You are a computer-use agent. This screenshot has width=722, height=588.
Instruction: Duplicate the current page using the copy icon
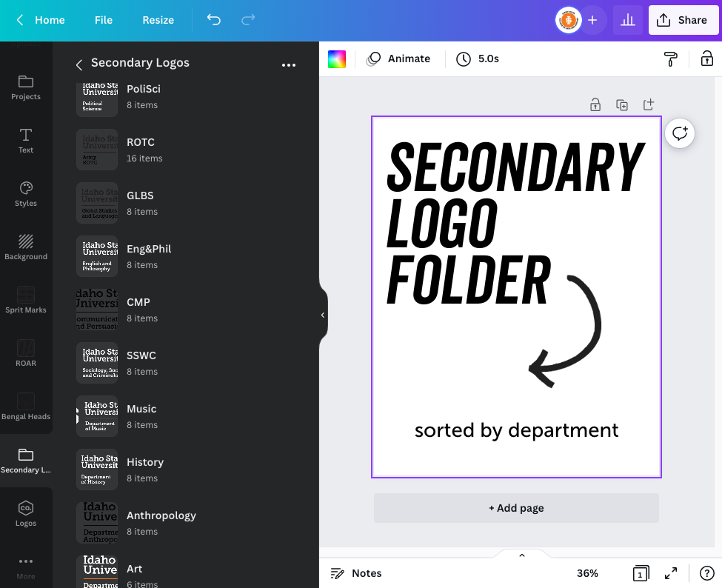(x=622, y=104)
